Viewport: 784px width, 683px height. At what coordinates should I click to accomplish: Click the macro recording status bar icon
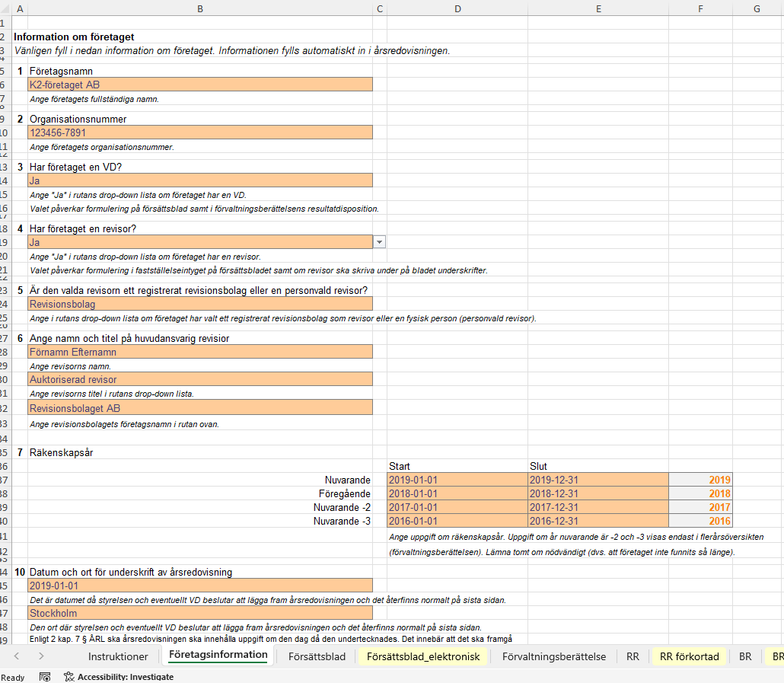pos(45,676)
